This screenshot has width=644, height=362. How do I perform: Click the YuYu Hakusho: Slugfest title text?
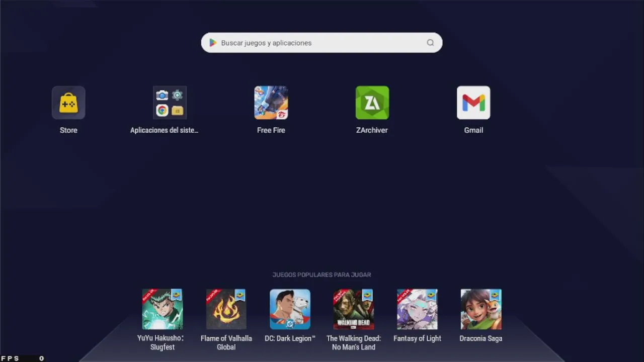tap(161, 342)
